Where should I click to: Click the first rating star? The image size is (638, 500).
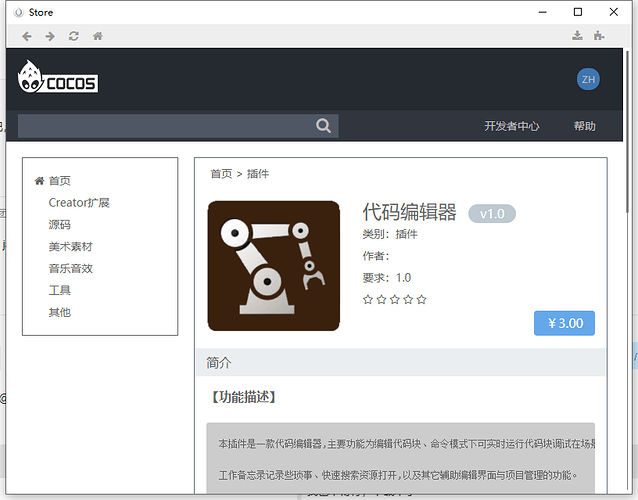[368, 300]
